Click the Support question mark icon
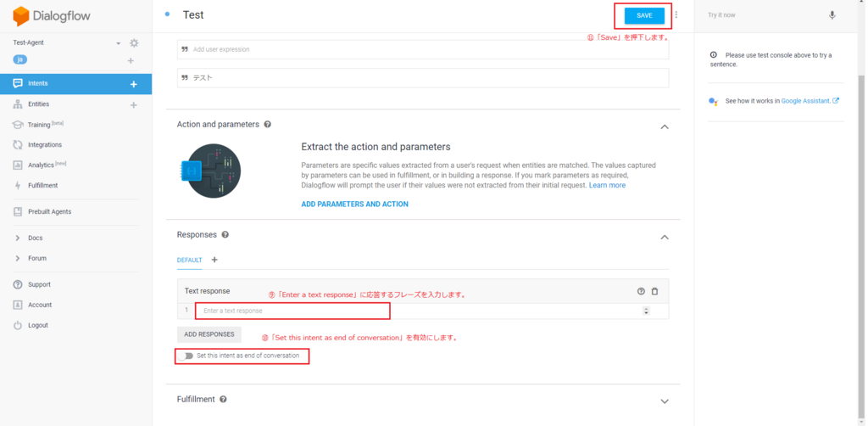This screenshot has height=426, width=868. click(x=18, y=284)
